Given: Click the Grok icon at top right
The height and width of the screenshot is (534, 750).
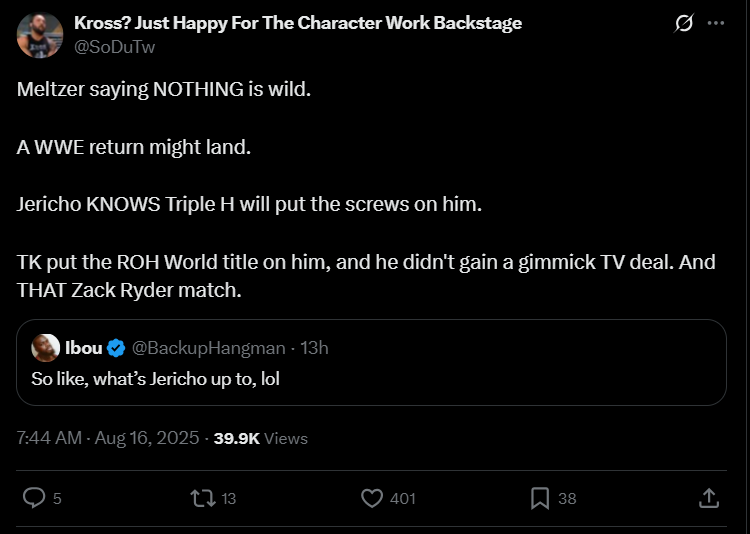Looking at the screenshot, I should [x=684, y=23].
